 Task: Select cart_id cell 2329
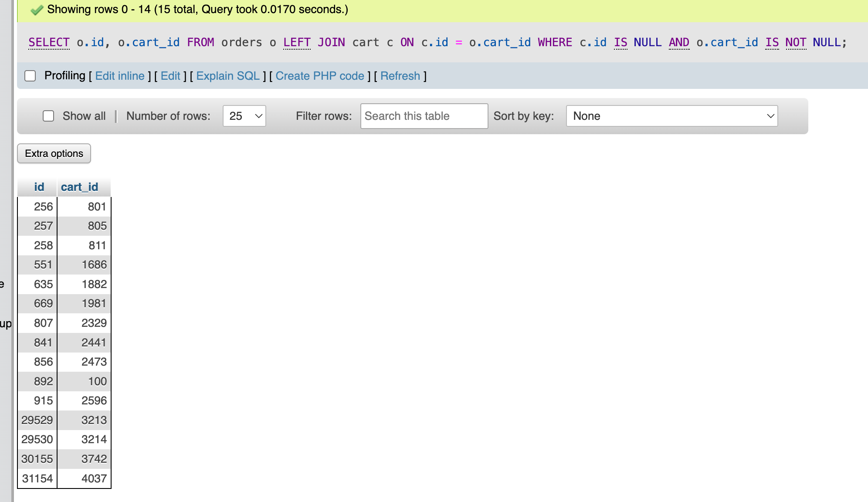coord(84,323)
